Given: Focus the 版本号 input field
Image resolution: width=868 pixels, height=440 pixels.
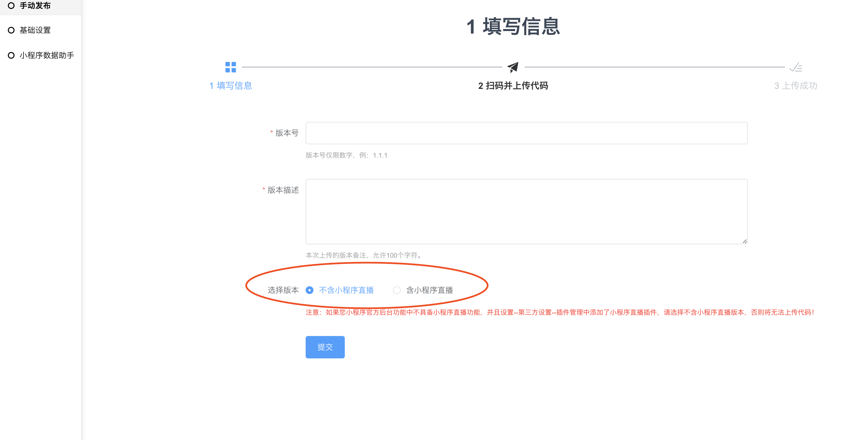Looking at the screenshot, I should (526, 133).
